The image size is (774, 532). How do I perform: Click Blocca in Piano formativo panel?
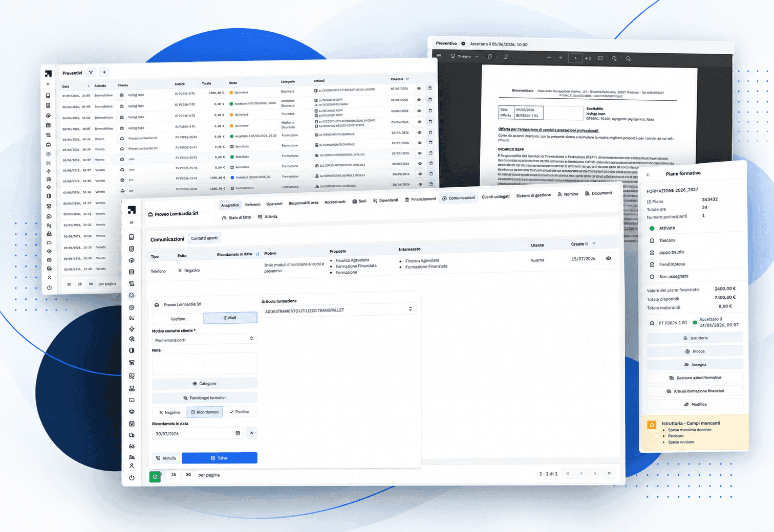tap(695, 351)
